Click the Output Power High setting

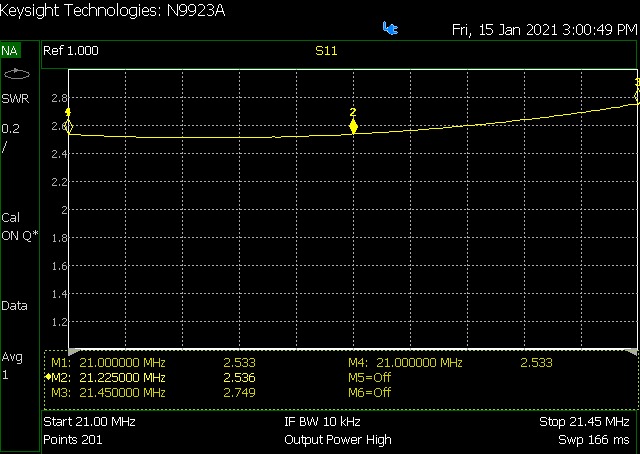click(338, 440)
